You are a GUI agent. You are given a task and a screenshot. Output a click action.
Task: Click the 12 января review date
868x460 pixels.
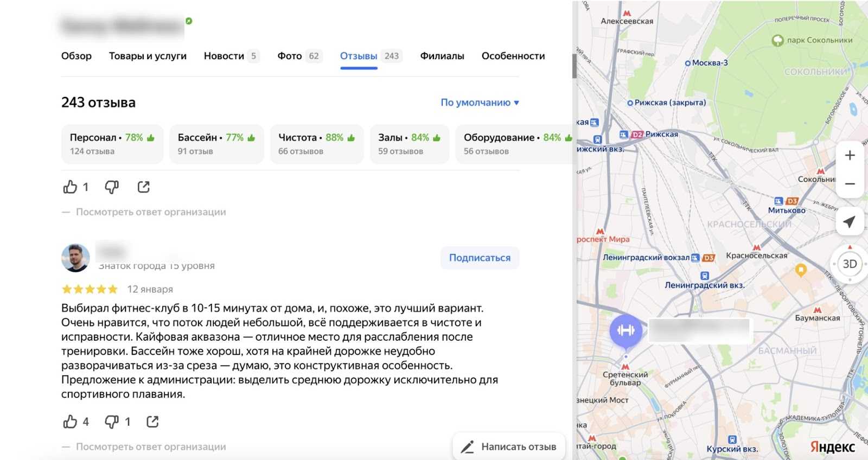[x=150, y=289]
